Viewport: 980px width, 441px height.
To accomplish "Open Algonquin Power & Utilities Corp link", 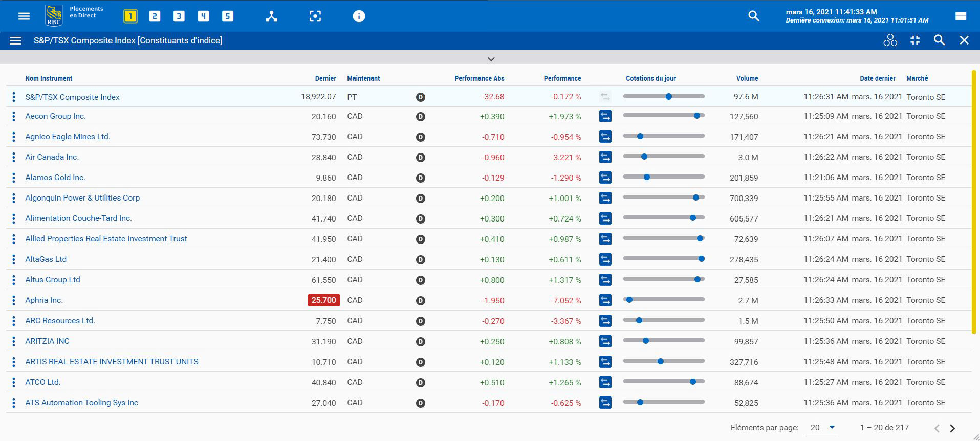I will click(82, 198).
